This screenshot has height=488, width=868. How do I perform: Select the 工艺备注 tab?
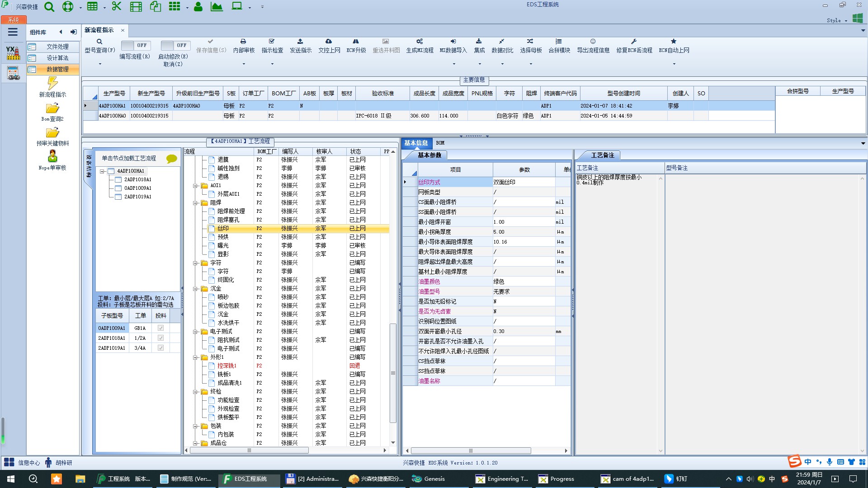(602, 155)
